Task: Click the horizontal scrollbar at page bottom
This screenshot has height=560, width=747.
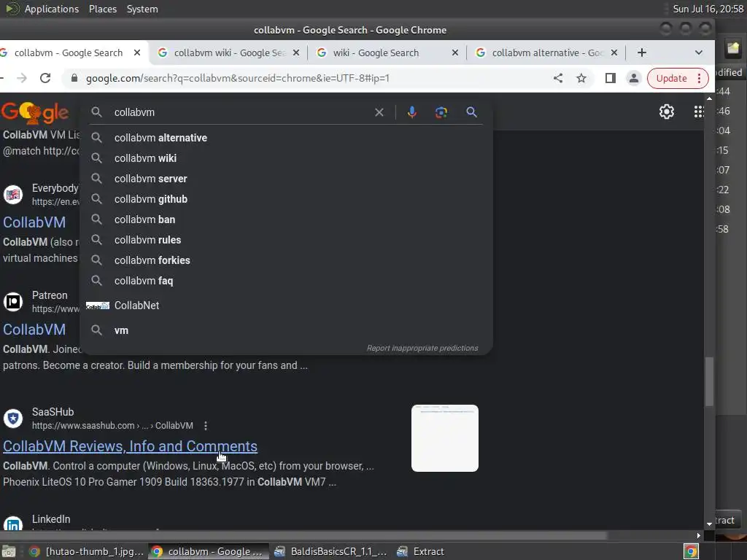Action: click(303, 536)
